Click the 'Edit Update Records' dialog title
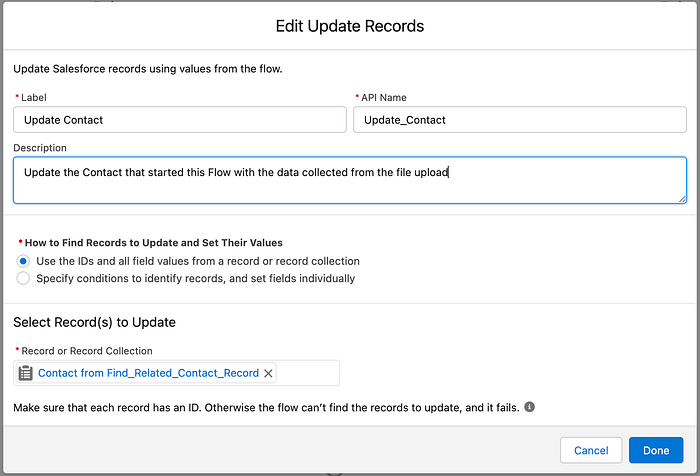Image resolution: width=700 pixels, height=476 pixels. pyautogui.click(x=350, y=26)
